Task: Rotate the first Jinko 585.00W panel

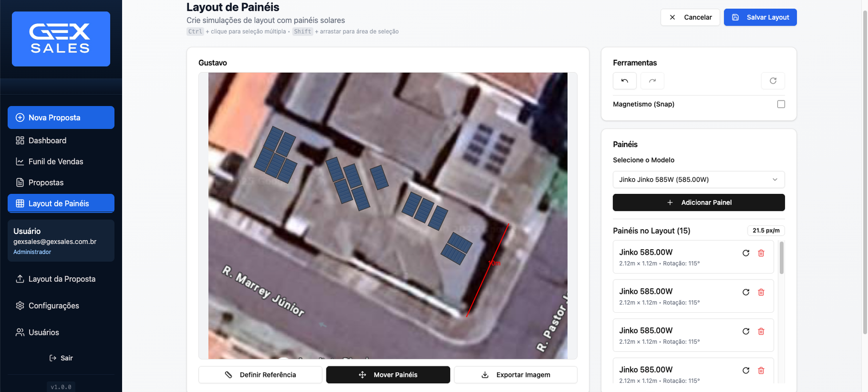Action: [746, 253]
